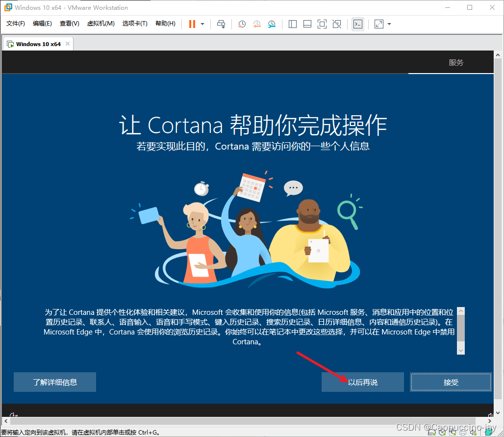Toggle Unity mode icon in toolbar
Viewport: 504px width, 437px height.
coord(336,24)
